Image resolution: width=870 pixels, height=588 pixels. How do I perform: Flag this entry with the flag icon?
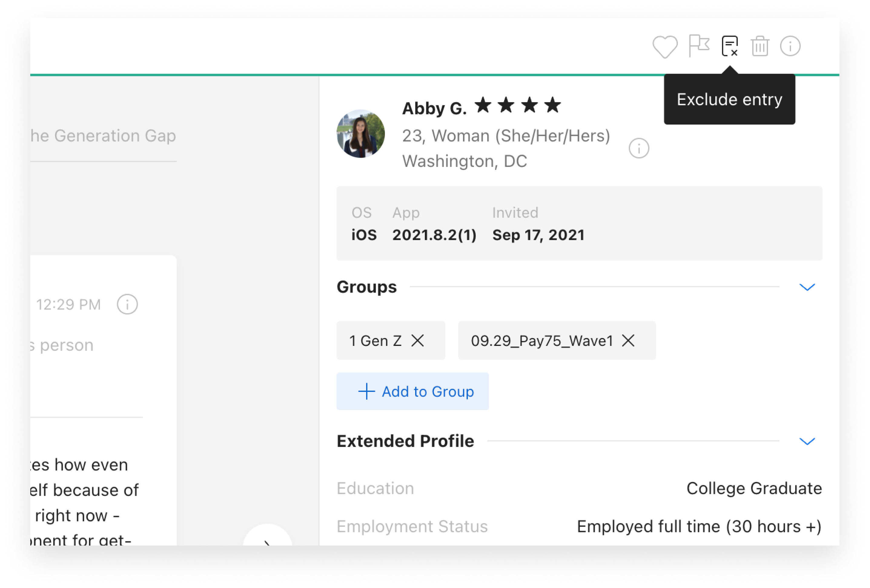(699, 46)
